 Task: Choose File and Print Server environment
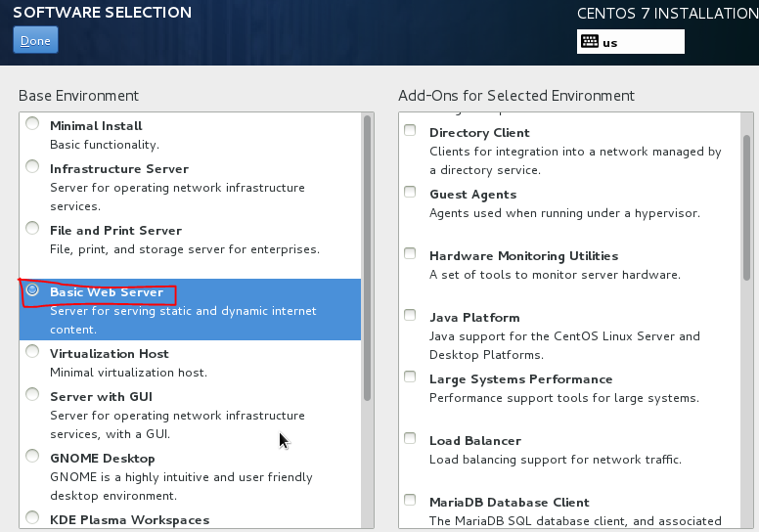(x=32, y=228)
